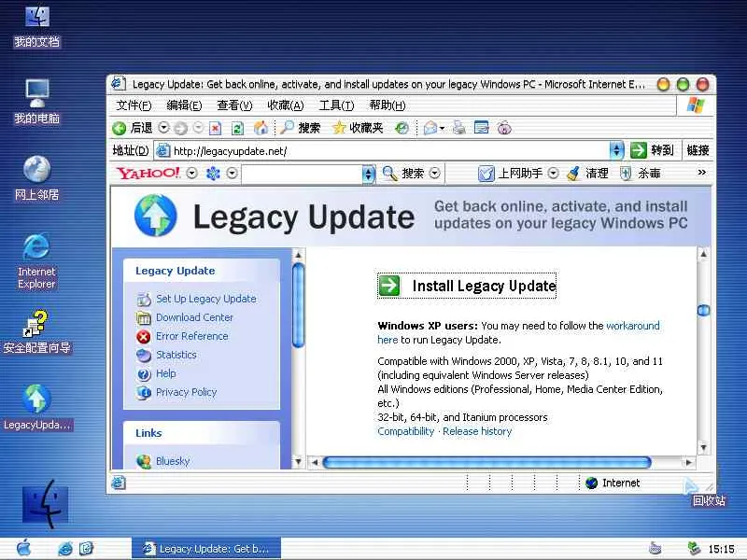Open the Release history link

(477, 431)
